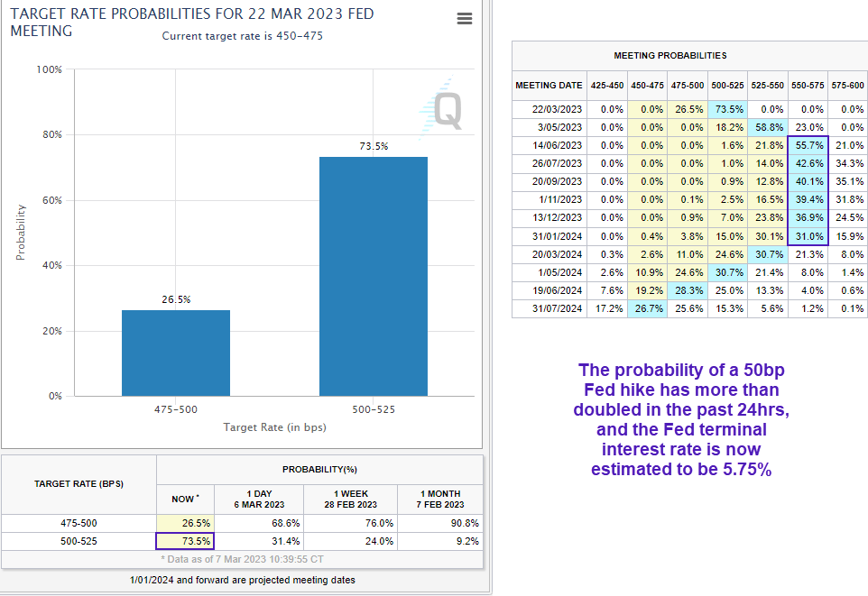Click 23.0% cell in the 3/05/2023 row

[x=808, y=127]
